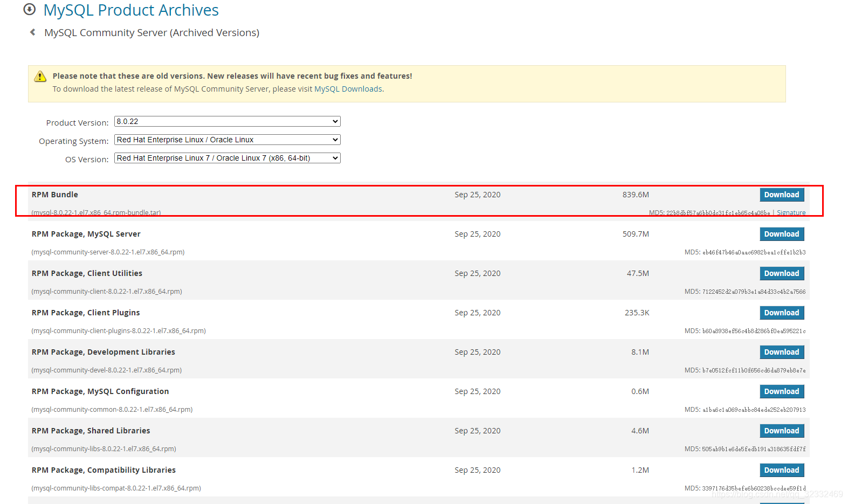Click the 8.1M size value
This screenshot has width=848, height=504.
tap(640, 352)
